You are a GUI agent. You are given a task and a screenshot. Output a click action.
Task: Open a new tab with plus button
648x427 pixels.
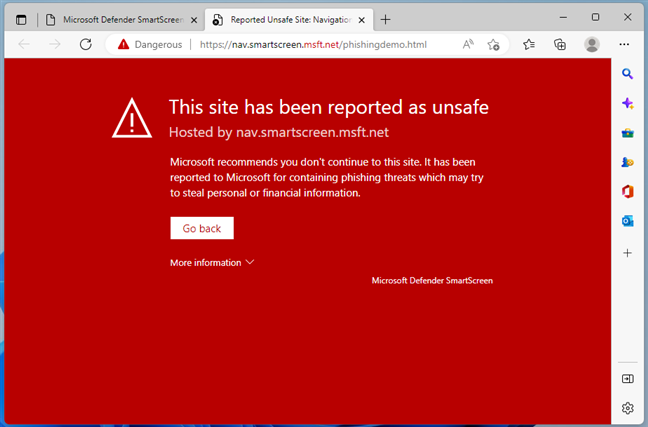click(385, 19)
